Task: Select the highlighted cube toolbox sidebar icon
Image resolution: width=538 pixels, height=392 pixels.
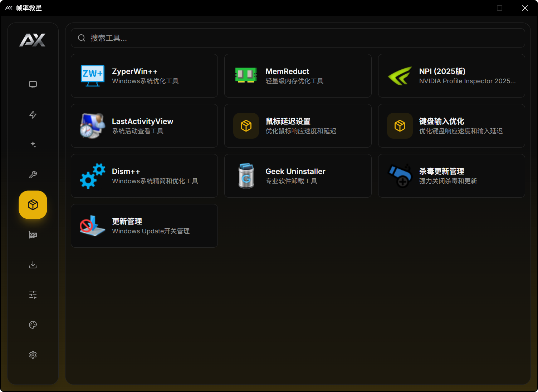Action: [33, 205]
